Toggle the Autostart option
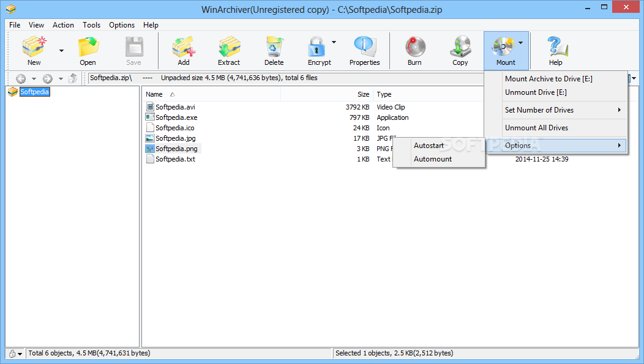The width and height of the screenshot is (644, 364). (439, 146)
